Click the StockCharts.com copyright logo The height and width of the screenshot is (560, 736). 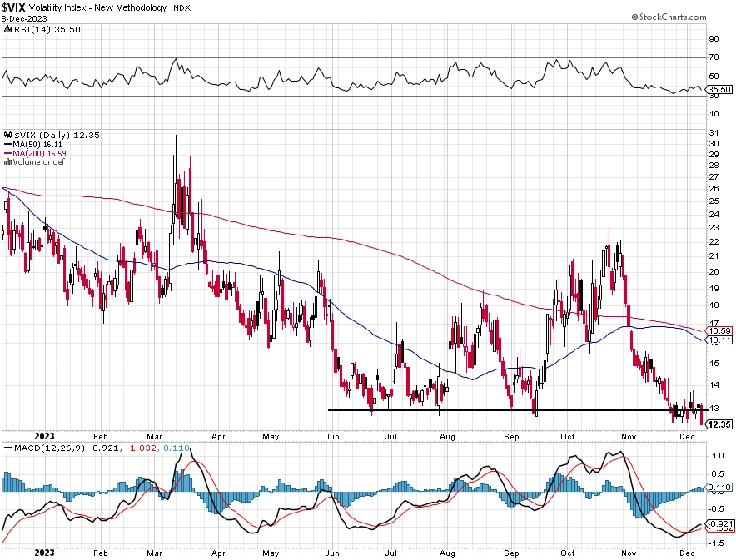pos(669,17)
